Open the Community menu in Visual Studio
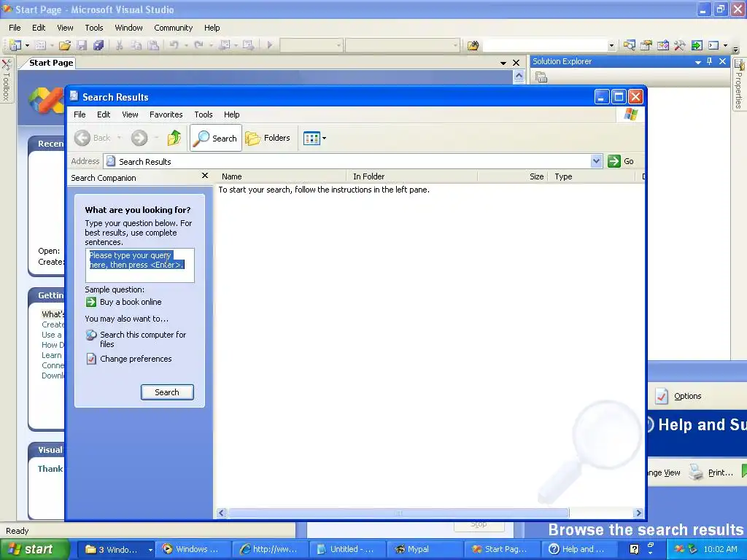This screenshot has width=747, height=560. point(173,28)
